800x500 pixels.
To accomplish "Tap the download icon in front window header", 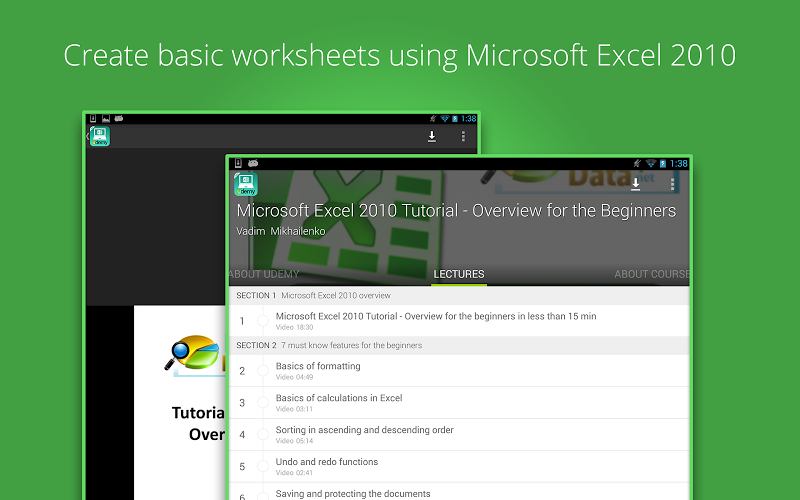I will [635, 184].
